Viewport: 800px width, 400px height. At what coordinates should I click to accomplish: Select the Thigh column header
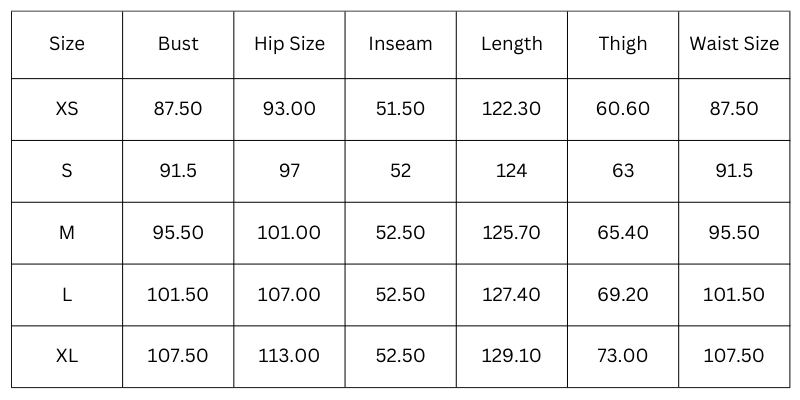point(622,44)
